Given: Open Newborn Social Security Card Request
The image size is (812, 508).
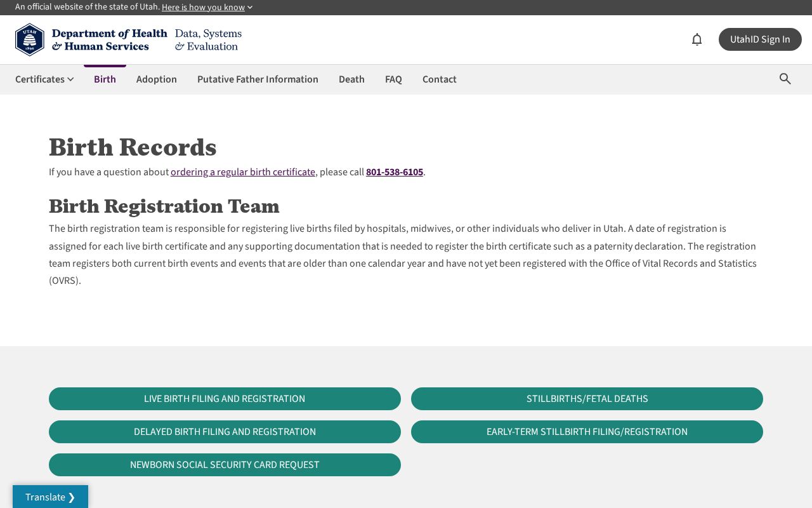Looking at the screenshot, I should [225, 465].
